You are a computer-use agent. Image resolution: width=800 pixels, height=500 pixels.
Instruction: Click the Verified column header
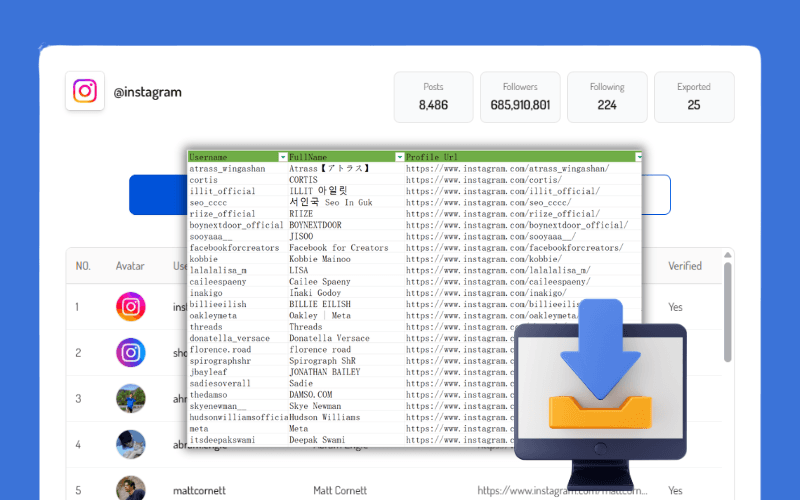[x=685, y=266]
